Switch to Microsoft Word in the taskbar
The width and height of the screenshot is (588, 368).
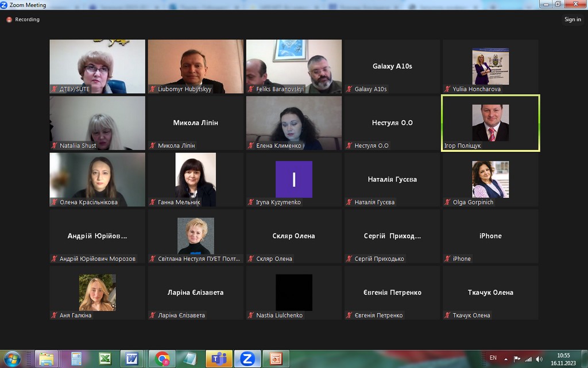pos(132,358)
